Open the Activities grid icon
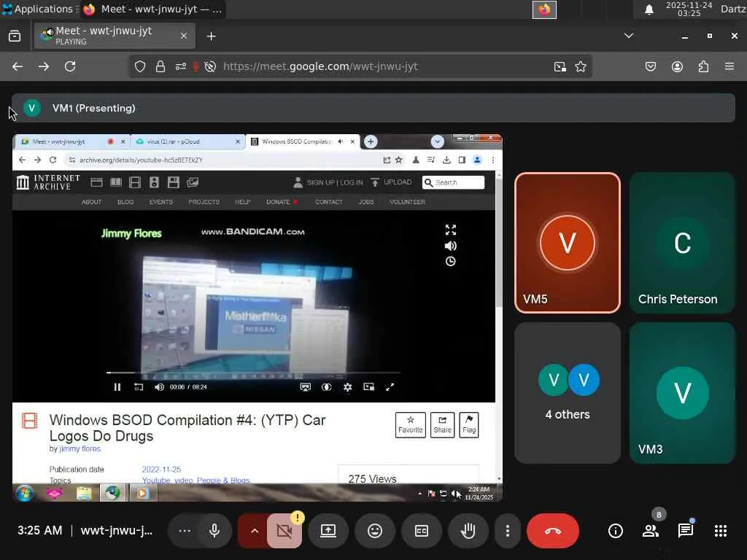This screenshot has width=747, height=560. click(x=721, y=531)
